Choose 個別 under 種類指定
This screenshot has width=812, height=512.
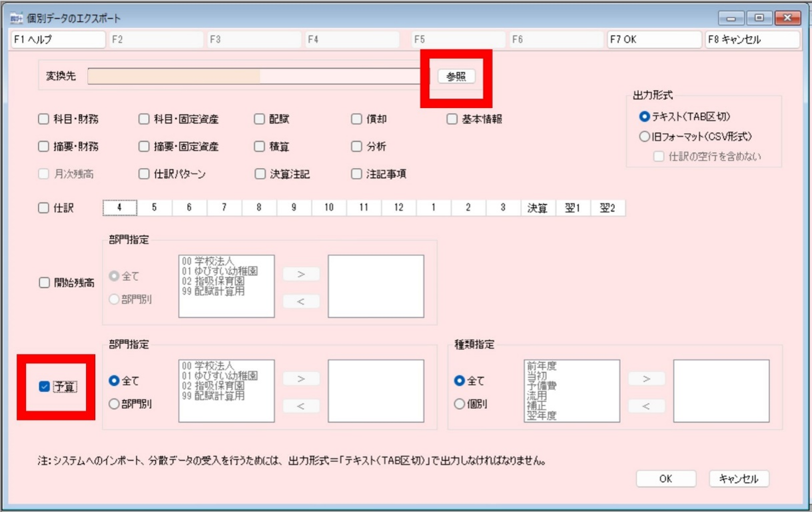(460, 404)
